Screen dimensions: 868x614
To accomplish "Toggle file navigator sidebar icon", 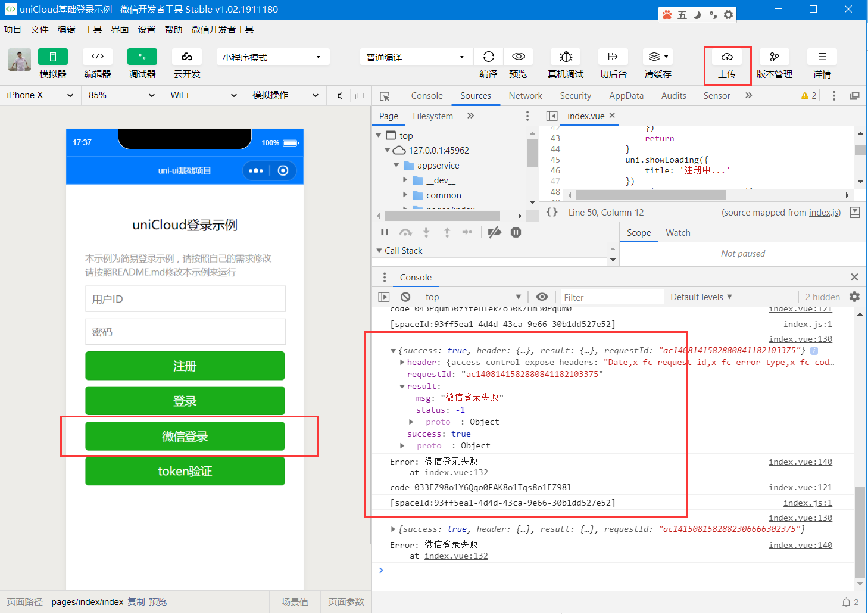I will point(552,116).
